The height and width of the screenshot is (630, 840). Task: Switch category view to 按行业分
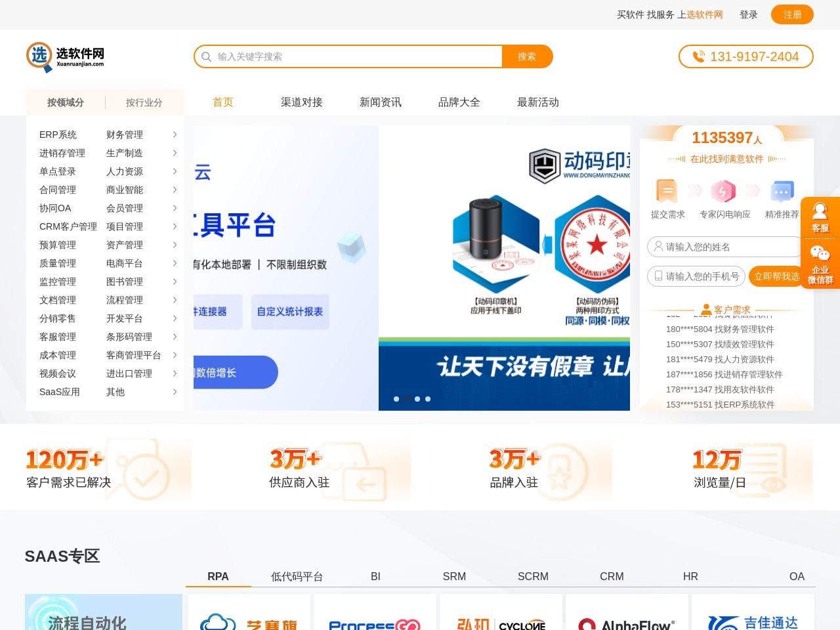[144, 102]
